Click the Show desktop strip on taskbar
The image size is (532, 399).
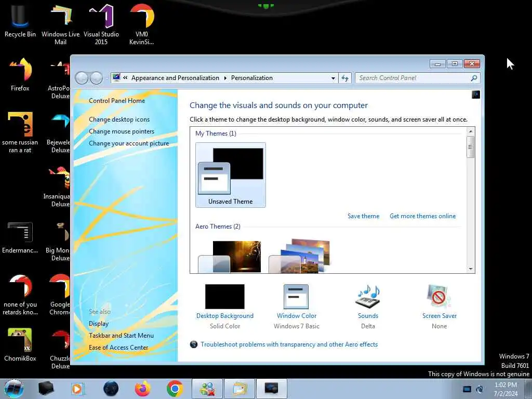pyautogui.click(x=528, y=389)
